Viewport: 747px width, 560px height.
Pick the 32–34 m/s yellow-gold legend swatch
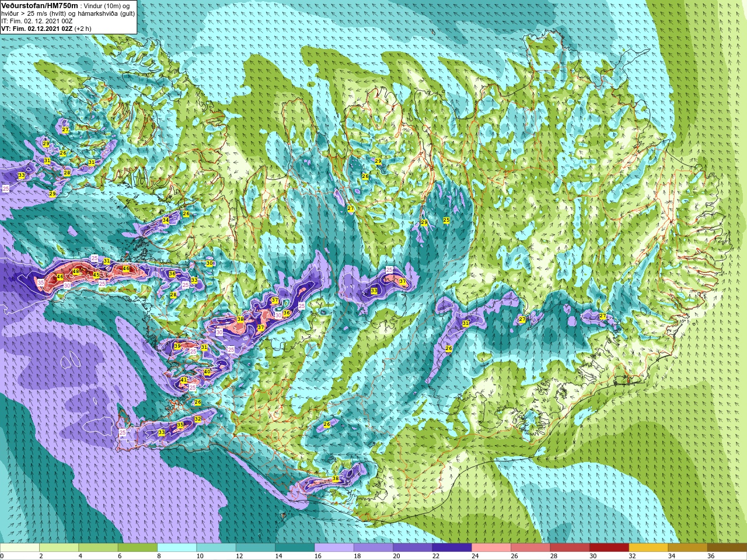(x=648, y=548)
